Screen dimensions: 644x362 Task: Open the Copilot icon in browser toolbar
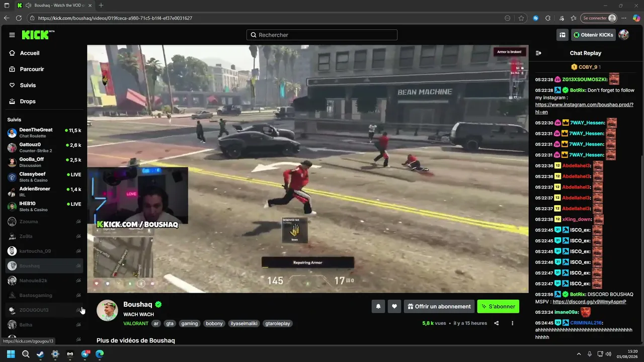pos(636,18)
